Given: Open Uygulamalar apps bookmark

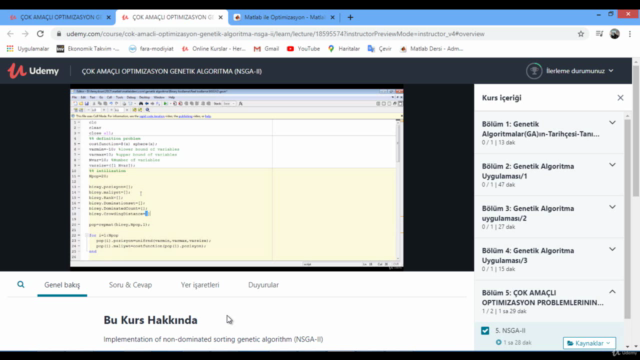Looking at the screenshot, I should click(28, 49).
